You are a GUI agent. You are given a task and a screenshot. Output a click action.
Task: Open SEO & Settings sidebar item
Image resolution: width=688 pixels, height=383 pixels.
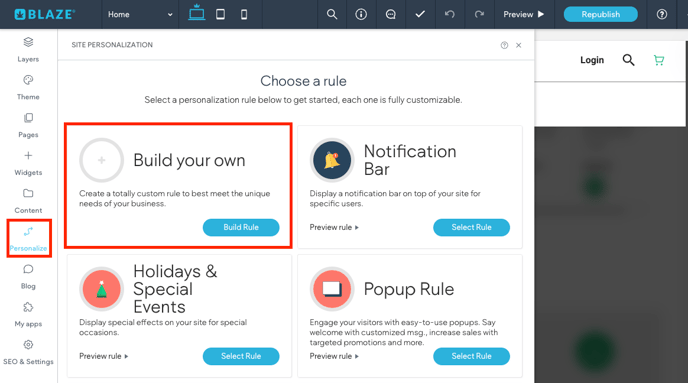coord(28,353)
